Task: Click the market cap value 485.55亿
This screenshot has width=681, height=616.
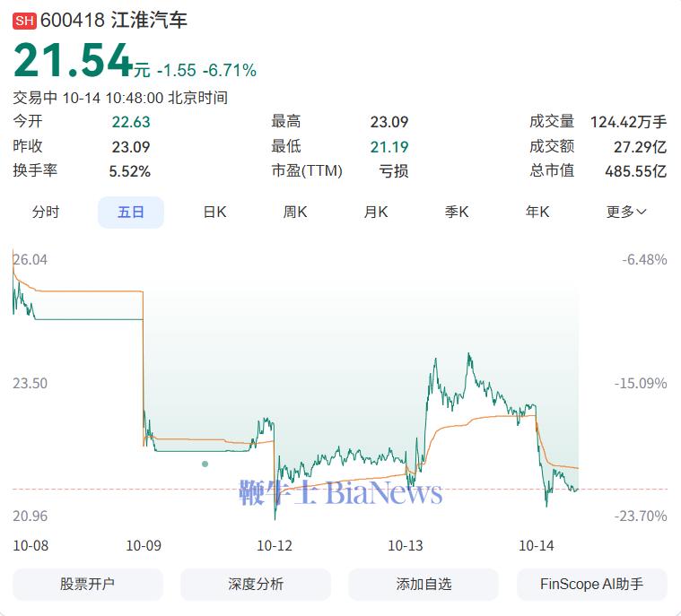Action: [635, 171]
